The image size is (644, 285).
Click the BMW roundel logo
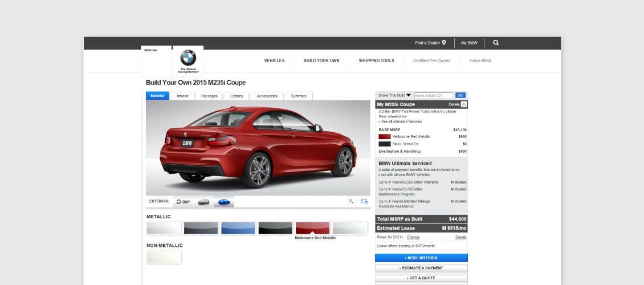point(188,58)
